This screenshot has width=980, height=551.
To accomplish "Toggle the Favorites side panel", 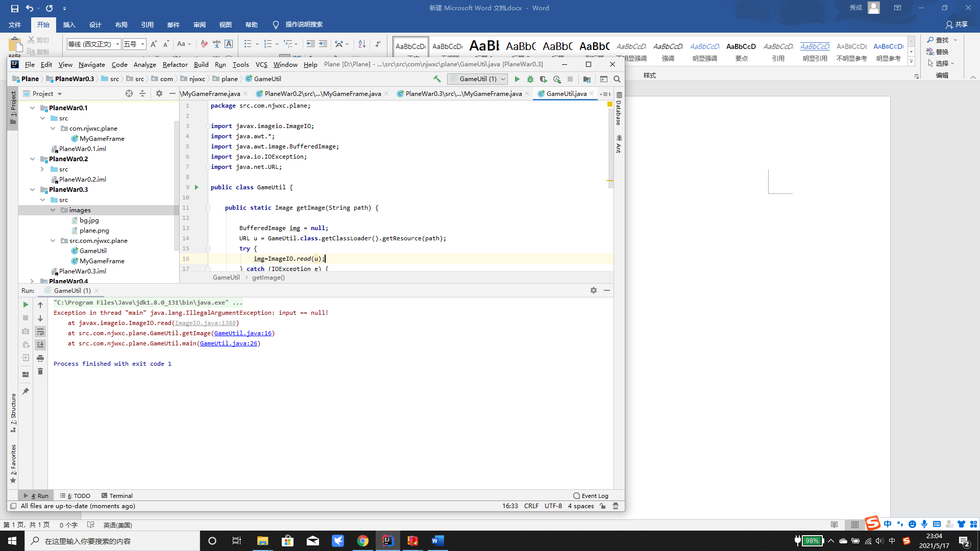I will 13,464.
